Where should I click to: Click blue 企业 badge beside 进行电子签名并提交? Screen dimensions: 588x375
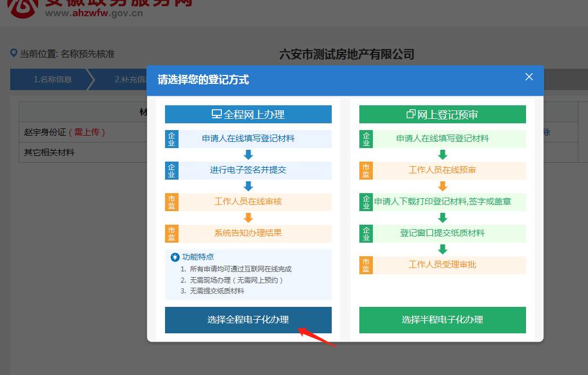click(171, 171)
